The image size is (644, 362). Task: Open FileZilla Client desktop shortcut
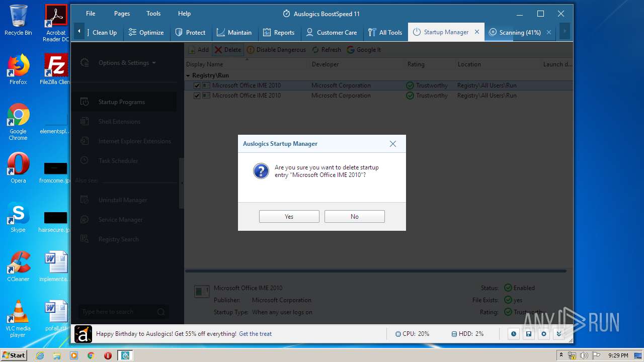click(56, 69)
